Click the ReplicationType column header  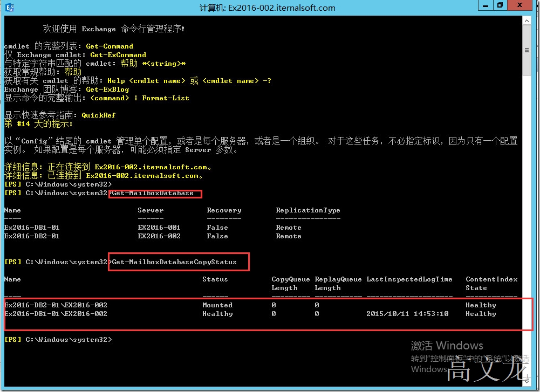[308, 210]
